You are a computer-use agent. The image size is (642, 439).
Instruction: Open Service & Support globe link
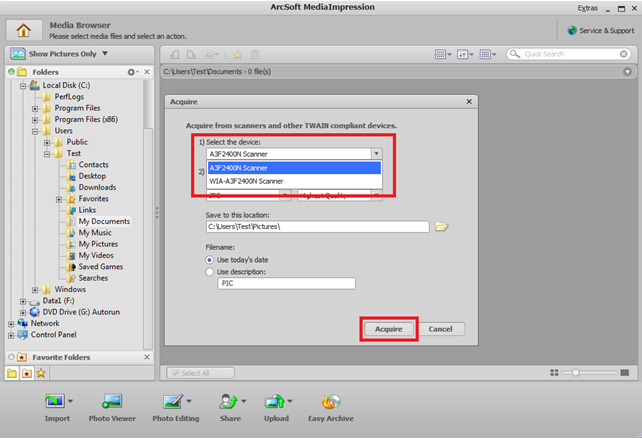pyautogui.click(x=601, y=31)
